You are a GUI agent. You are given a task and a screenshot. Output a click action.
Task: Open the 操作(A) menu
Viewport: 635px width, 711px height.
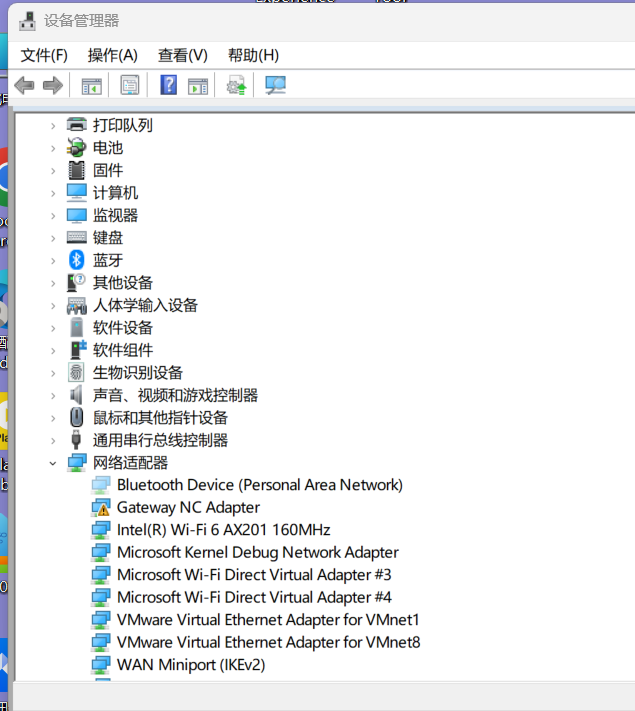(112, 55)
